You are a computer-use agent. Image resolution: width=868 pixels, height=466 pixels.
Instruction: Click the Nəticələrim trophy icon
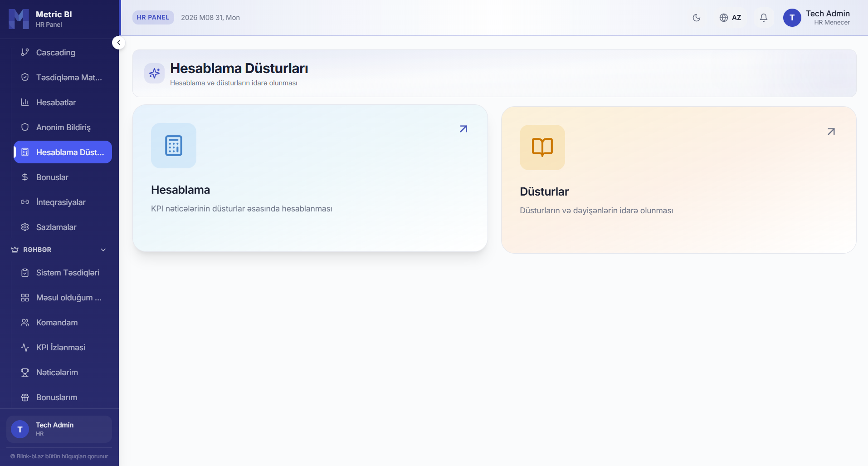tap(25, 373)
